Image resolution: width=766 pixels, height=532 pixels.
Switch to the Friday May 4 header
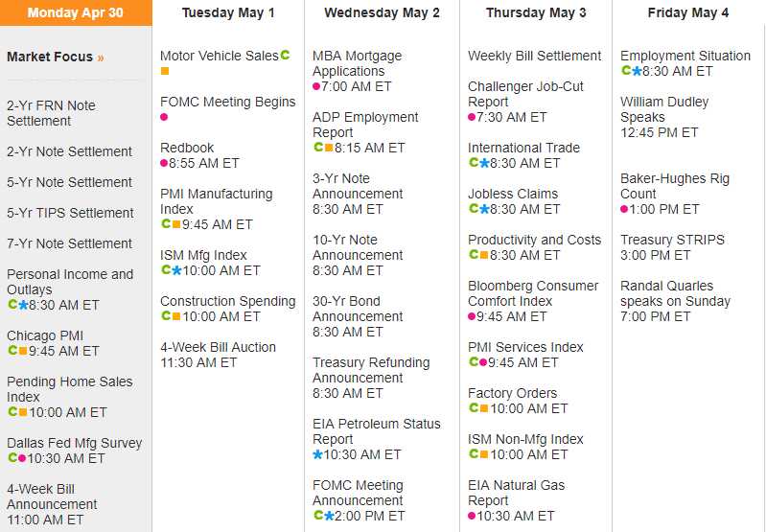pyautogui.click(x=688, y=13)
